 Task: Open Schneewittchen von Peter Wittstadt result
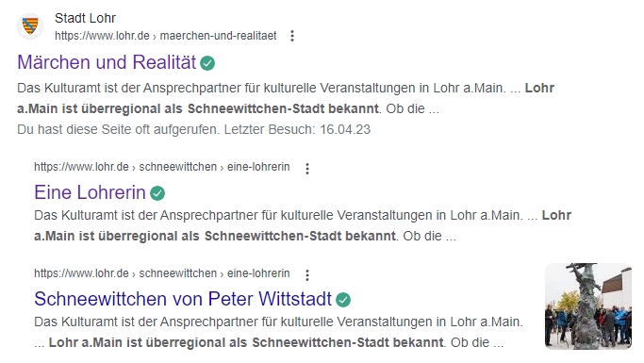click(183, 299)
